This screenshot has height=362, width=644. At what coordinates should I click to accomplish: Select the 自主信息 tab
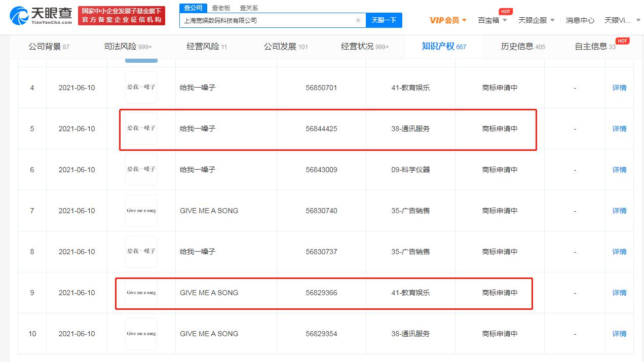[595, 47]
